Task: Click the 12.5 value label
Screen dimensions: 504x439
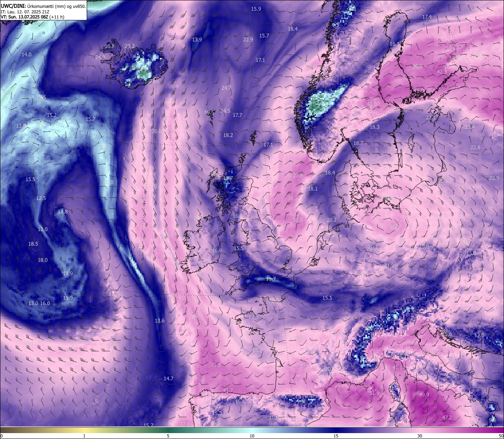Action: (41, 198)
